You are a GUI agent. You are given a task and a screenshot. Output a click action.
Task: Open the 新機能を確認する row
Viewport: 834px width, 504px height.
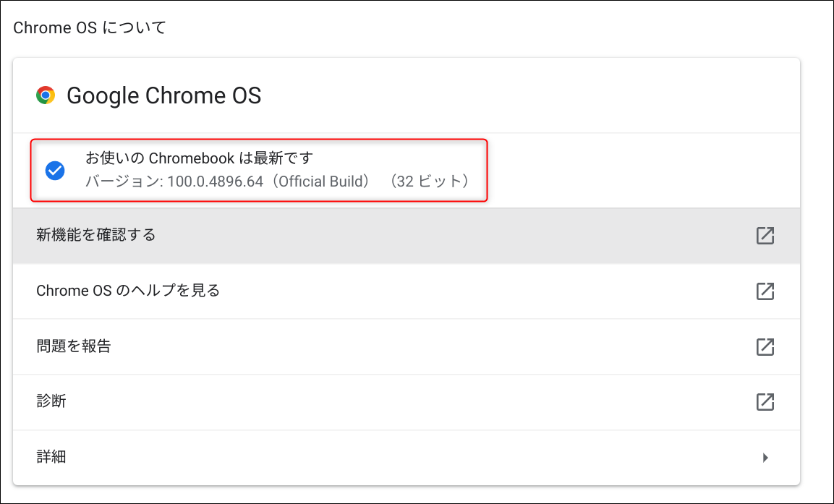[x=407, y=236]
